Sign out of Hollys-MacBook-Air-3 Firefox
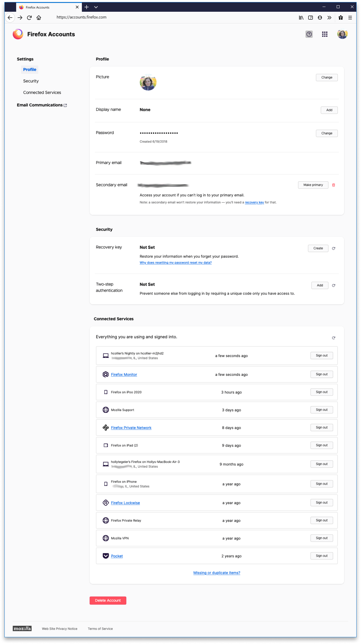The height and width of the screenshot is (644, 361). click(322, 464)
